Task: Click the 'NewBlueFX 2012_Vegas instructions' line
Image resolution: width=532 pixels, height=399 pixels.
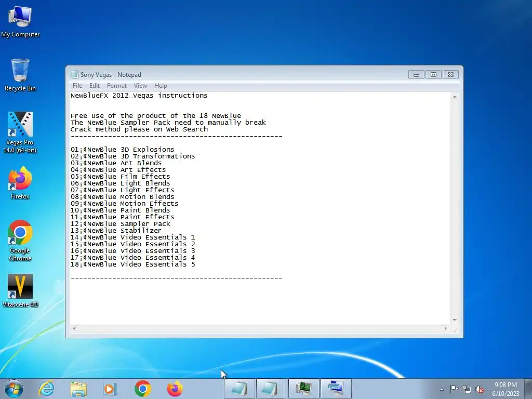Action: click(x=139, y=96)
